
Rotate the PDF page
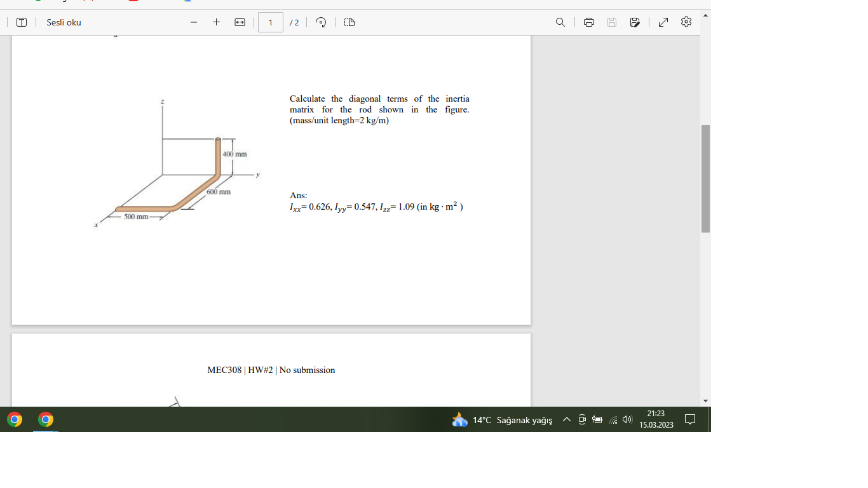pyautogui.click(x=321, y=22)
